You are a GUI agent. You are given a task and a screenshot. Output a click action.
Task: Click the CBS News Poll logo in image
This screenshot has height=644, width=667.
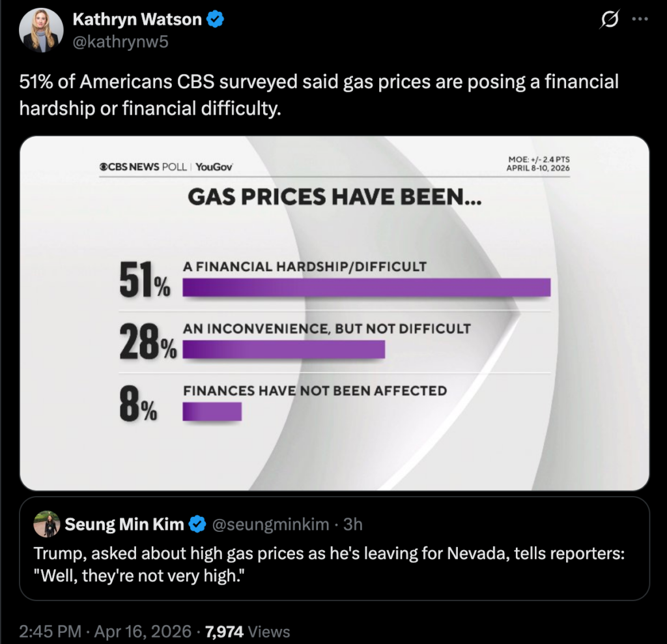142,167
